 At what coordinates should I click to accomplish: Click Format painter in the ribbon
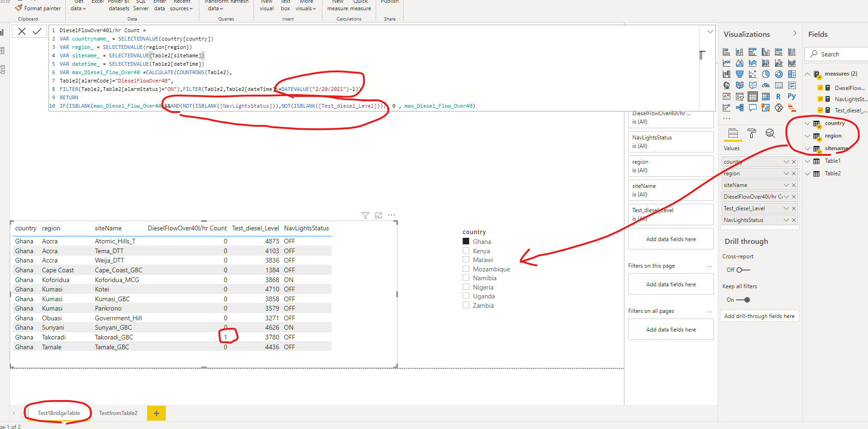pos(38,8)
